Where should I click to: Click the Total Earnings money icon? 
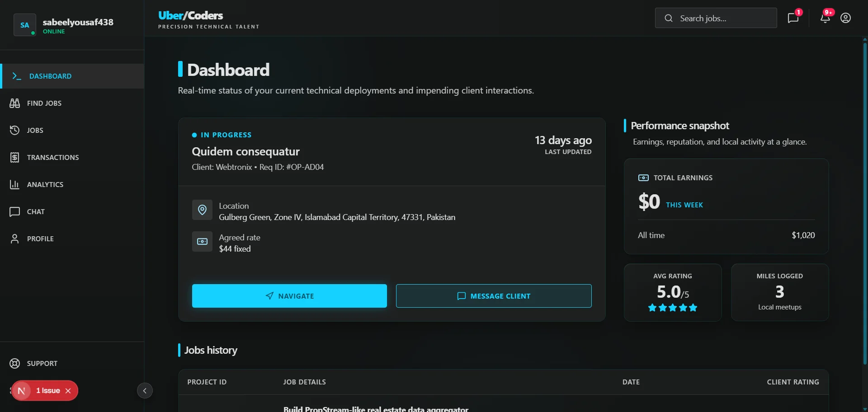coord(643,178)
